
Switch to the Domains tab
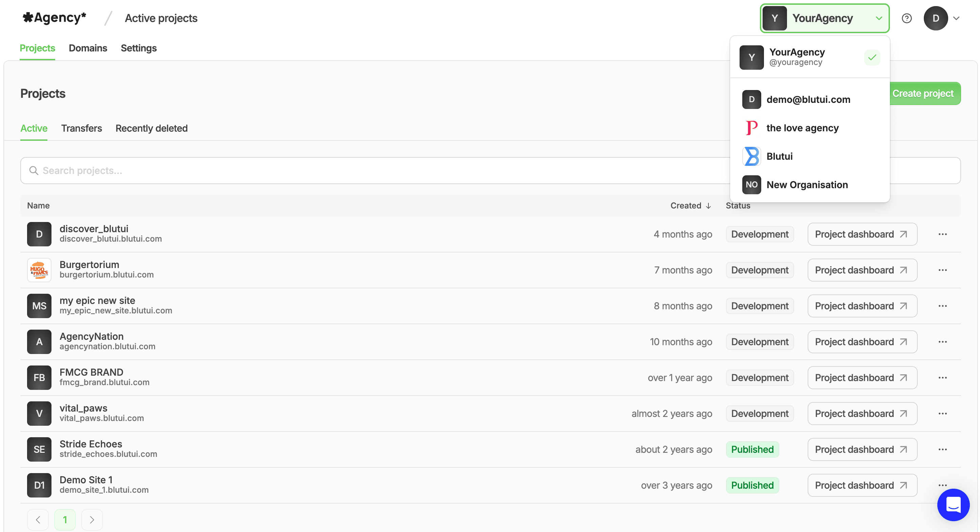[x=88, y=48]
